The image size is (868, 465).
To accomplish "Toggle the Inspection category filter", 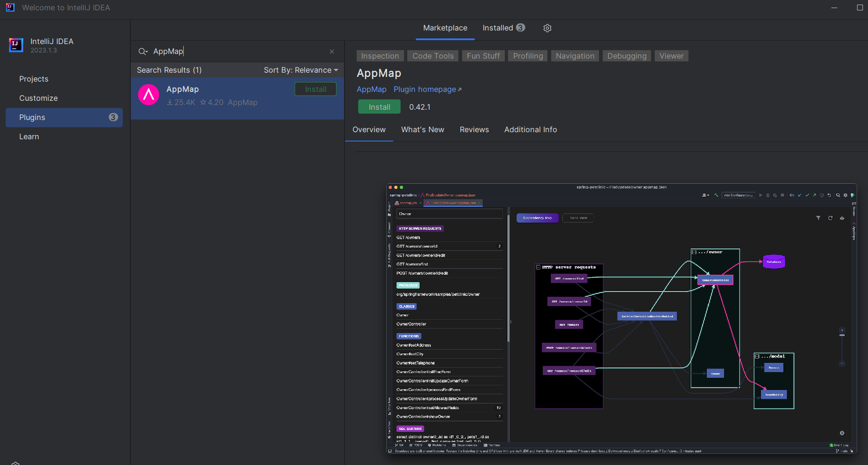I will [380, 56].
